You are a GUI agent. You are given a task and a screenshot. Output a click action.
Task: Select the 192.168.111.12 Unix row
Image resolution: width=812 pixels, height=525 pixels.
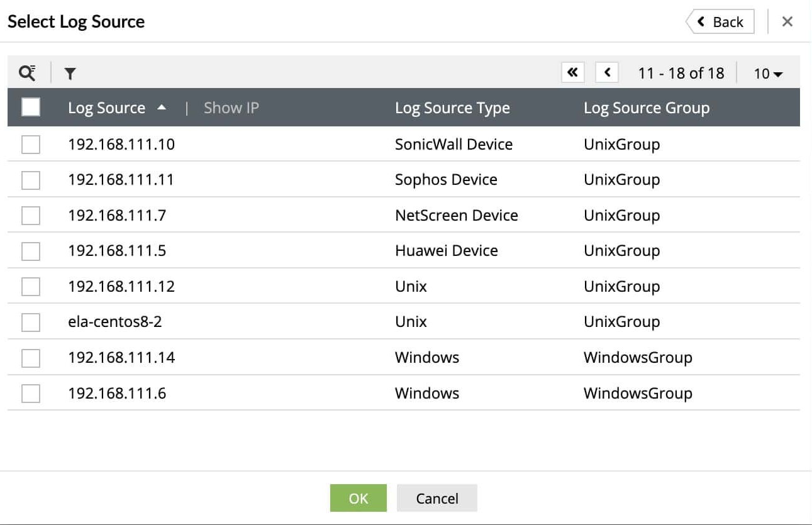click(30, 286)
